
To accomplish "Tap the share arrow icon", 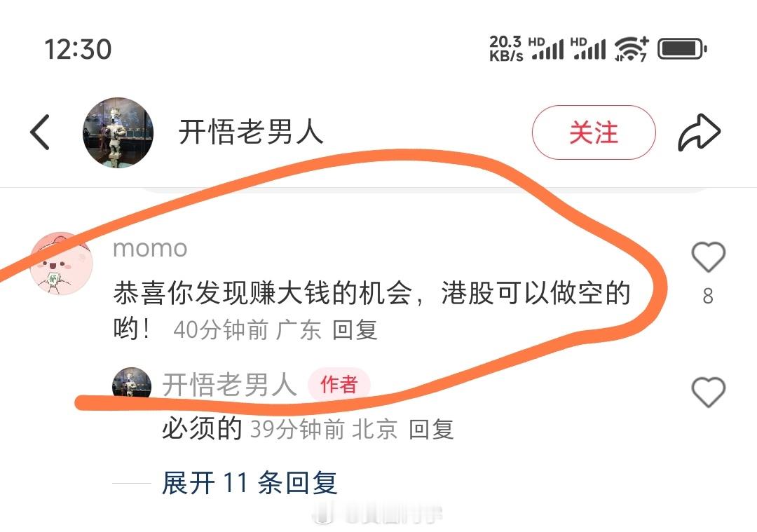I will pos(699,132).
